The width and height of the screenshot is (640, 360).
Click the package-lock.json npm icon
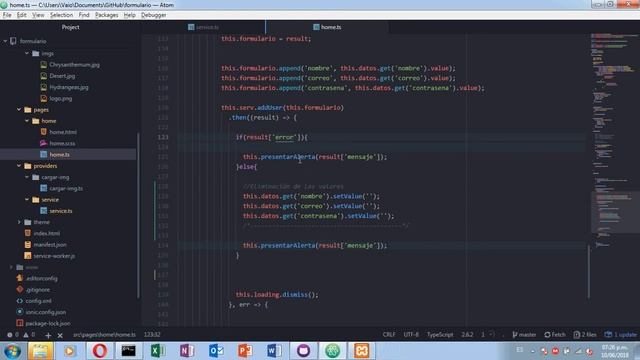coord(20,323)
